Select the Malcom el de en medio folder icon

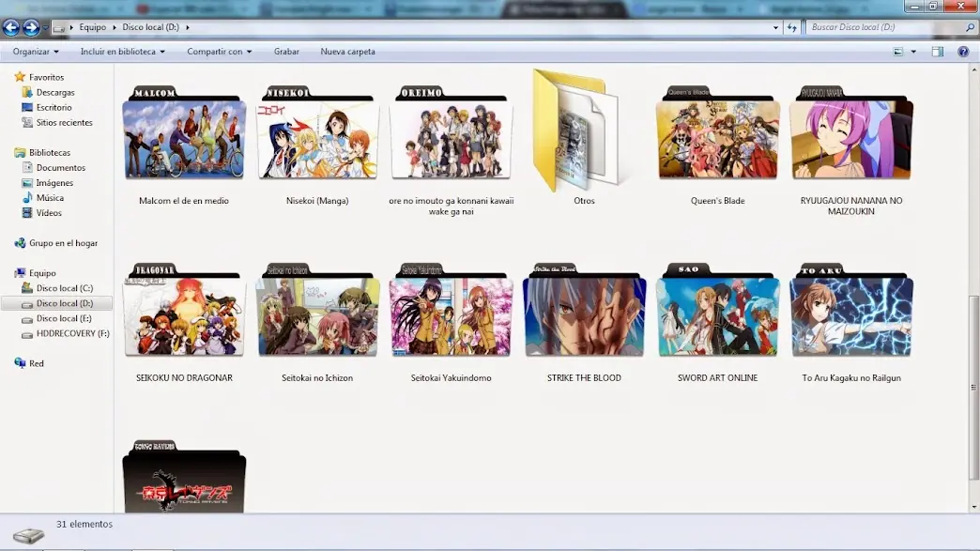(184, 133)
